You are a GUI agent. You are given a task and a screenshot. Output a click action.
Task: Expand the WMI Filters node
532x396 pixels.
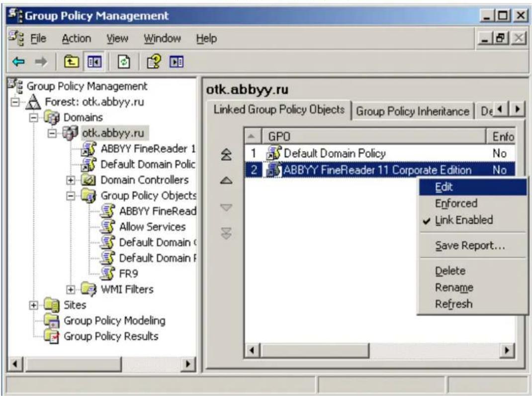click(70, 290)
